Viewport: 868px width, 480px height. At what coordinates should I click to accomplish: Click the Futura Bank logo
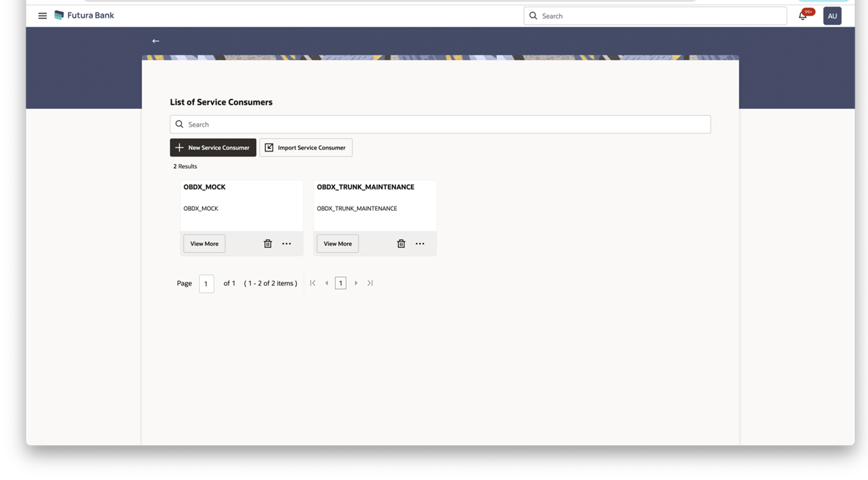click(x=84, y=15)
